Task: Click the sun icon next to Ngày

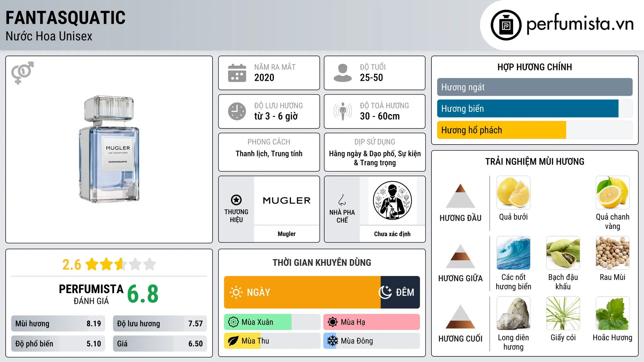Action: coord(236,292)
